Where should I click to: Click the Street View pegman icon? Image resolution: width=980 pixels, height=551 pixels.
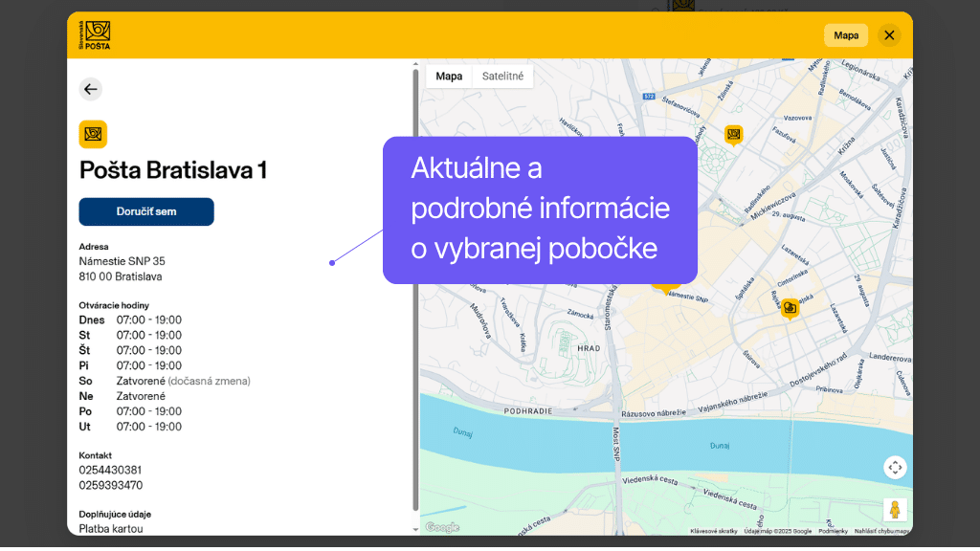(895, 510)
